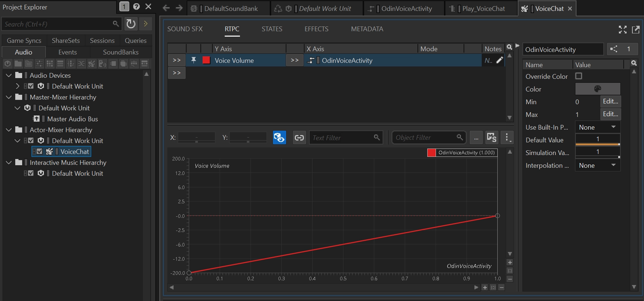Switch to the Play_VoiceChat editor tab
Screen dimensions: 644x301
[x=481, y=8]
